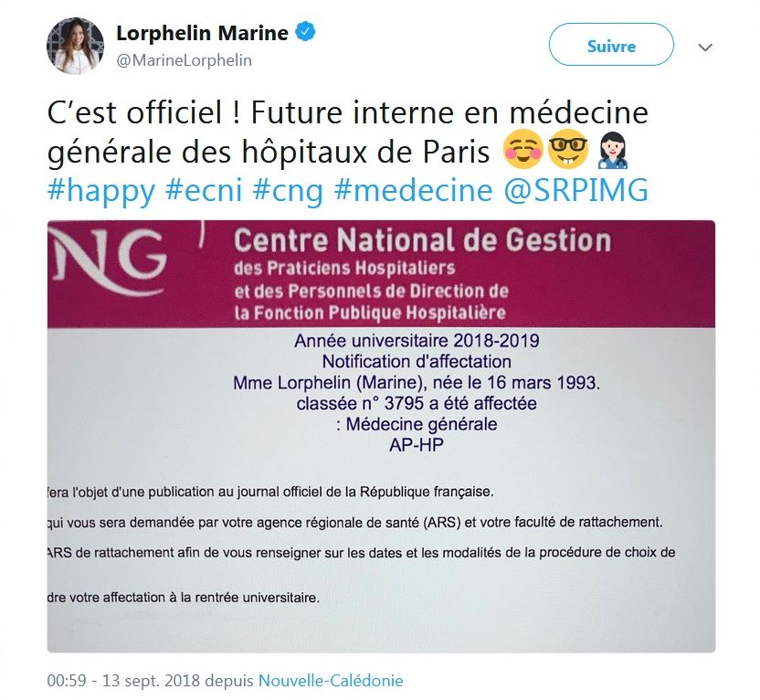Open the #ecni hashtag

(x=203, y=189)
